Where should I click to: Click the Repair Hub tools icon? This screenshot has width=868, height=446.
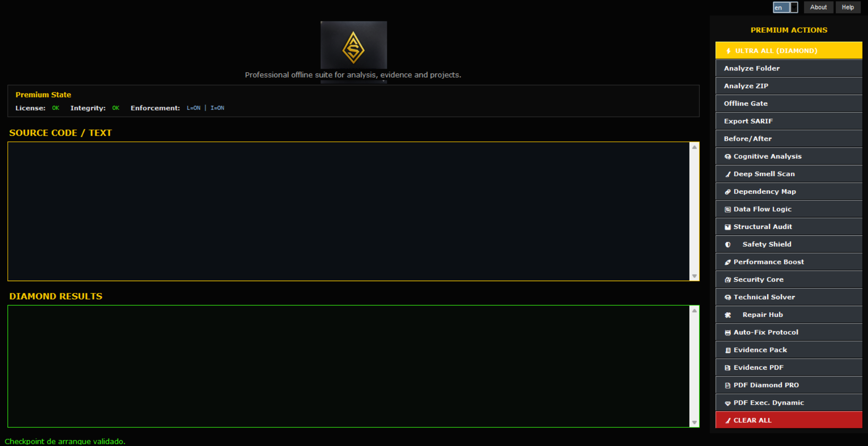(728, 315)
